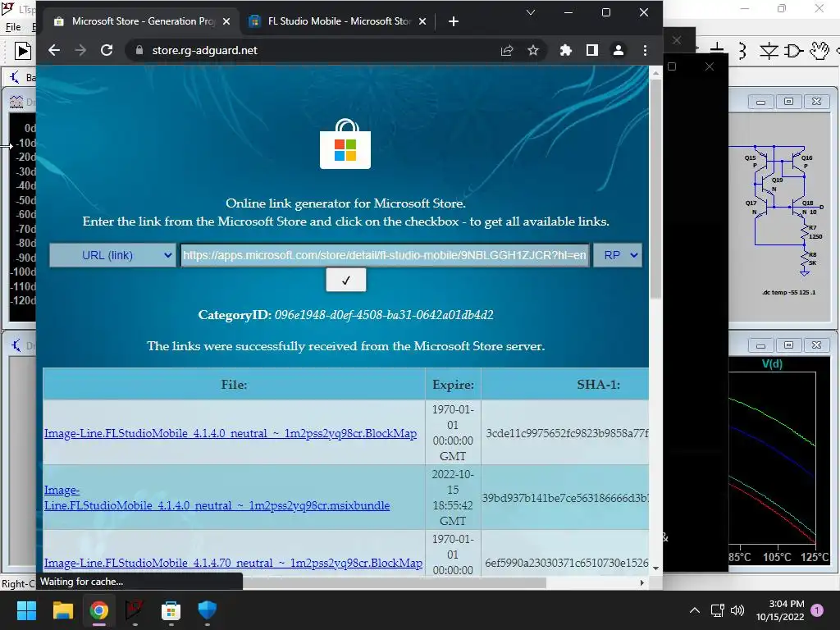Click the LTspice icon on the taskbar

(x=135, y=610)
